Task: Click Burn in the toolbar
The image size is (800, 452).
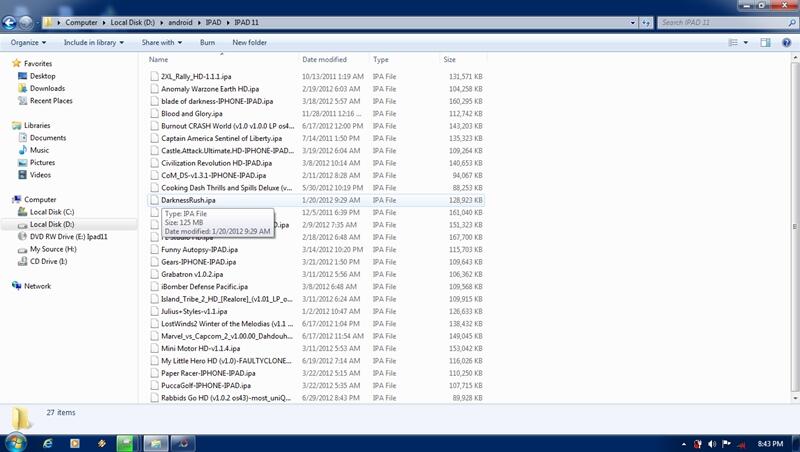Action: (x=207, y=42)
